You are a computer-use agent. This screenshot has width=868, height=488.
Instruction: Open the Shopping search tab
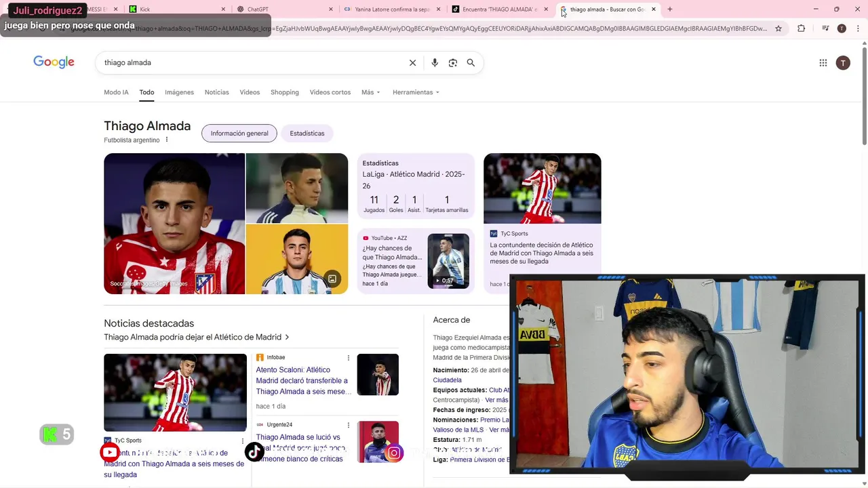pyautogui.click(x=285, y=92)
